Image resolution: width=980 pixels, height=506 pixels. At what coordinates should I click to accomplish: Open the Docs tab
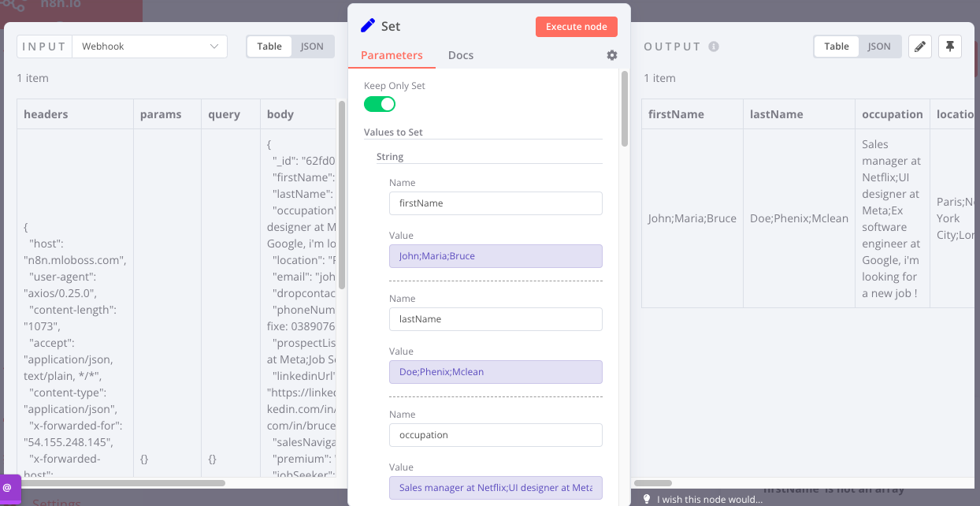tap(461, 56)
